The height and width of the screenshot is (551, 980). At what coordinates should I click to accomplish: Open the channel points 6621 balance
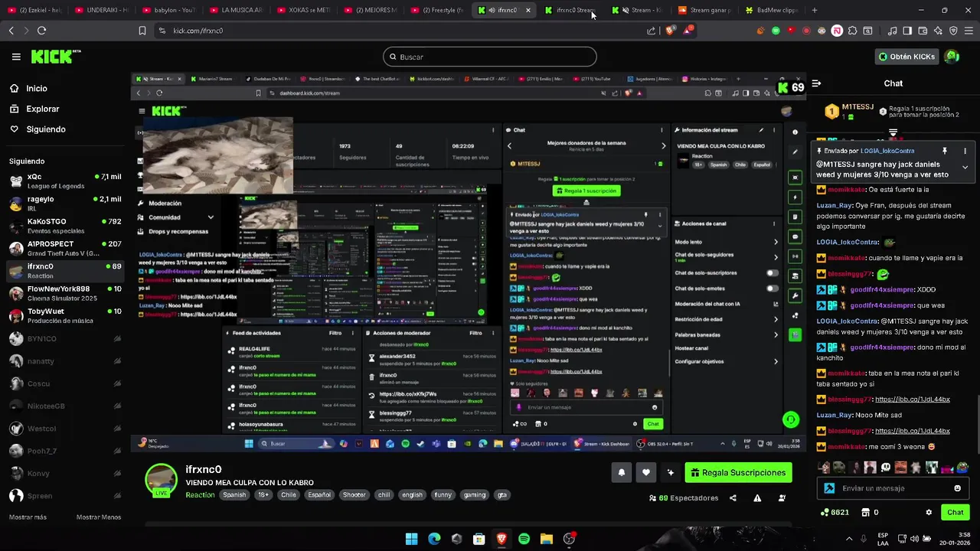[x=835, y=512]
